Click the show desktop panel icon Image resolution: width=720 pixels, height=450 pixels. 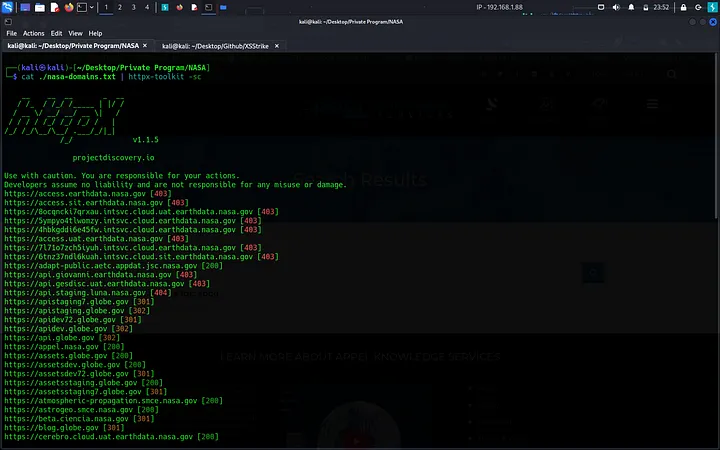click(x=25, y=7)
